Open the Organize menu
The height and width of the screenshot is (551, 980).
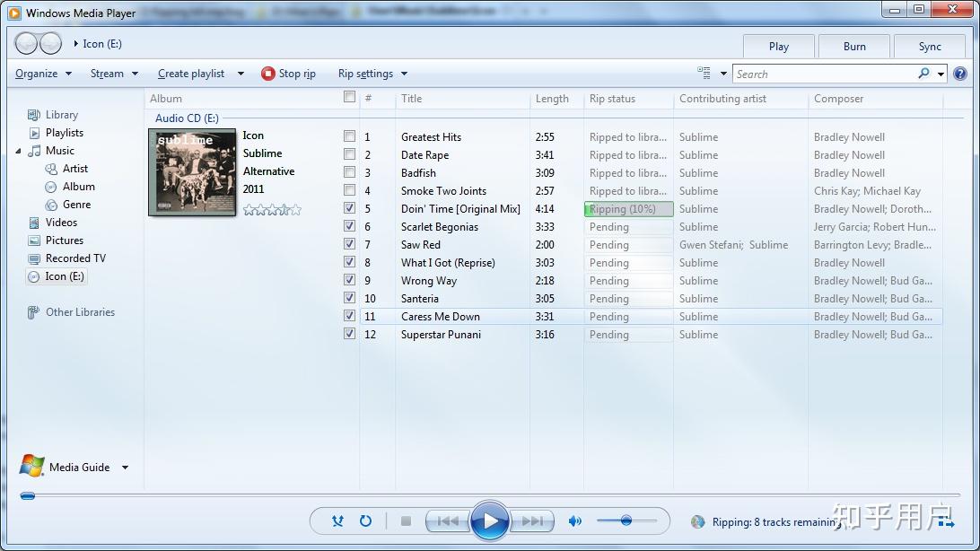[x=42, y=74]
